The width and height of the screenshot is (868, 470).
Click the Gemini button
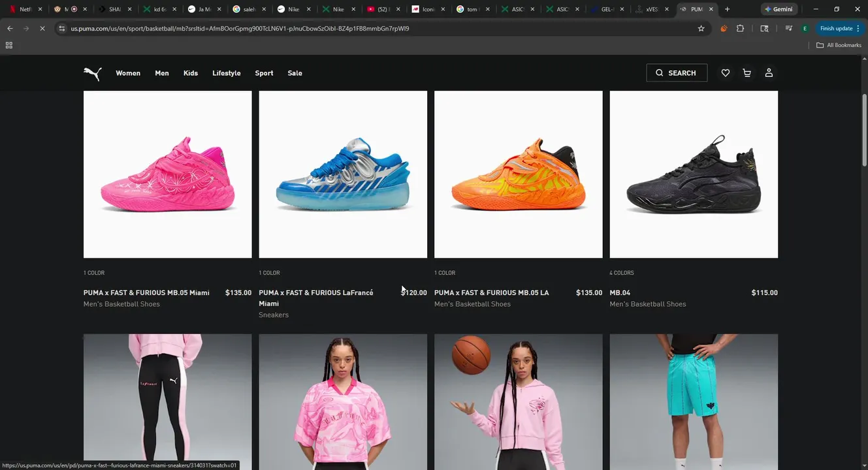tap(779, 9)
